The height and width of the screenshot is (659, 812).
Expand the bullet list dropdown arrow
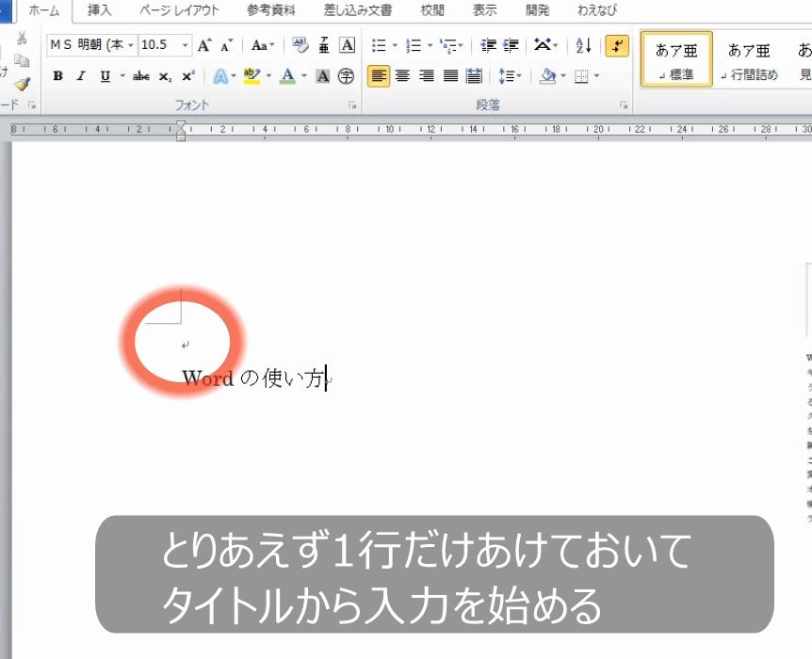click(x=395, y=45)
